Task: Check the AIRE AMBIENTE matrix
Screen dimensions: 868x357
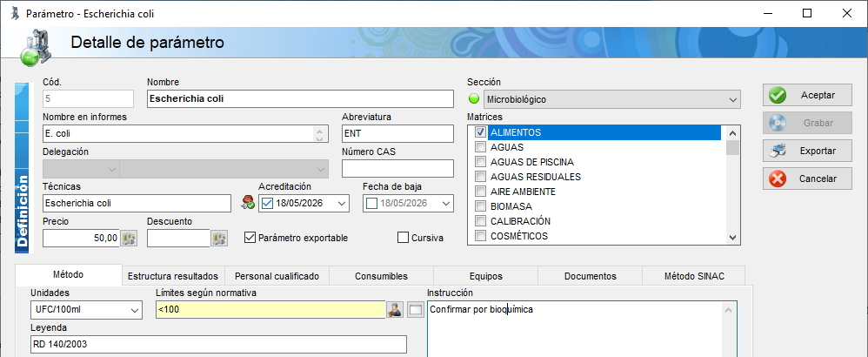Action: 480,192
